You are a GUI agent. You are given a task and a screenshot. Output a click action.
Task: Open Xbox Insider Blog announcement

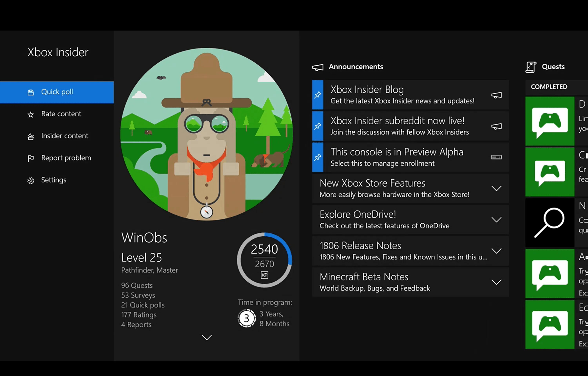pos(402,95)
